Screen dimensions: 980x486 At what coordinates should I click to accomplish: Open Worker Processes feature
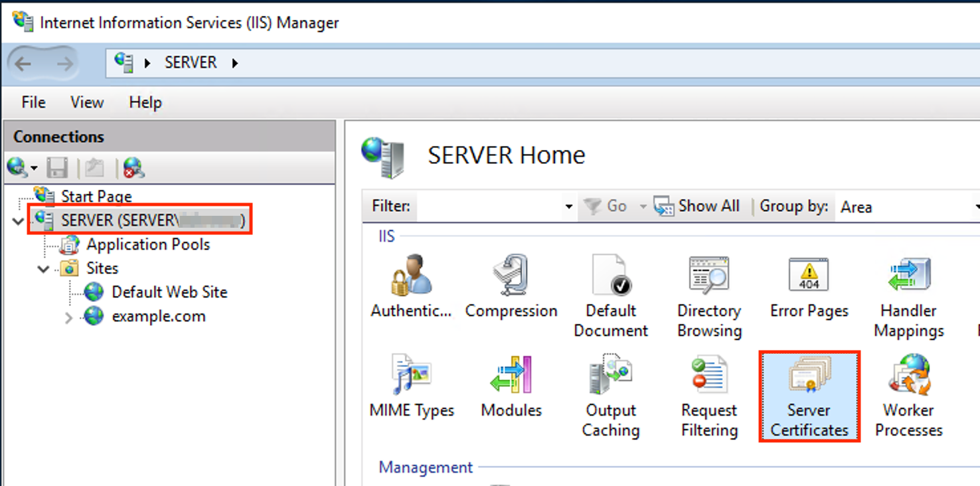tap(908, 396)
